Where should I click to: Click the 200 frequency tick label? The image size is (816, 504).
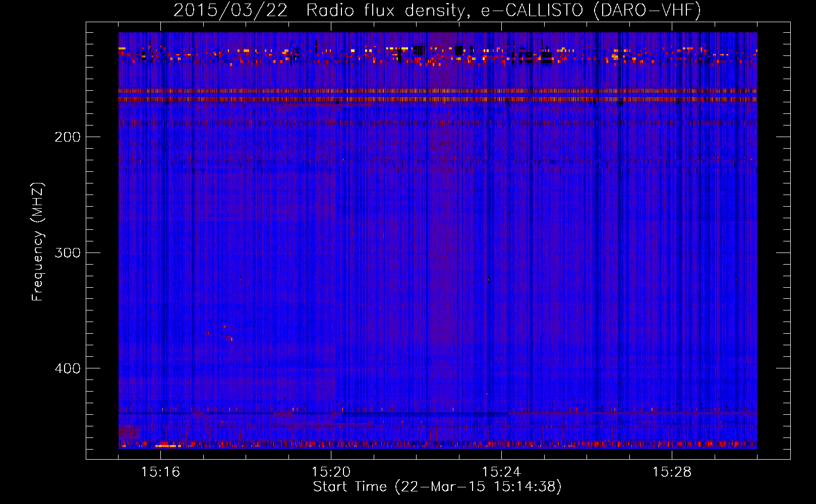67,137
